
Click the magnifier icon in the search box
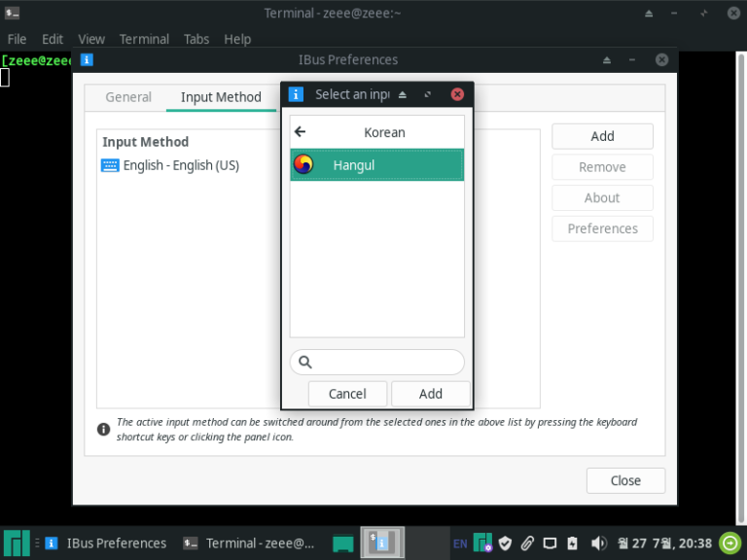pyautogui.click(x=304, y=363)
